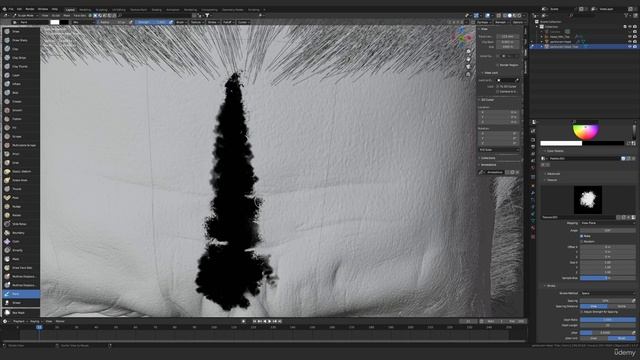Screen dimensions: 640x360
Task: Select the Draw Sharp brush
Action: (x=21, y=40)
